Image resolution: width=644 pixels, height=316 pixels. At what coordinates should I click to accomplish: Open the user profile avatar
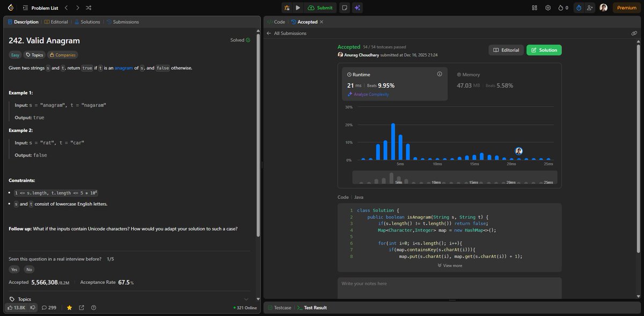pos(604,8)
